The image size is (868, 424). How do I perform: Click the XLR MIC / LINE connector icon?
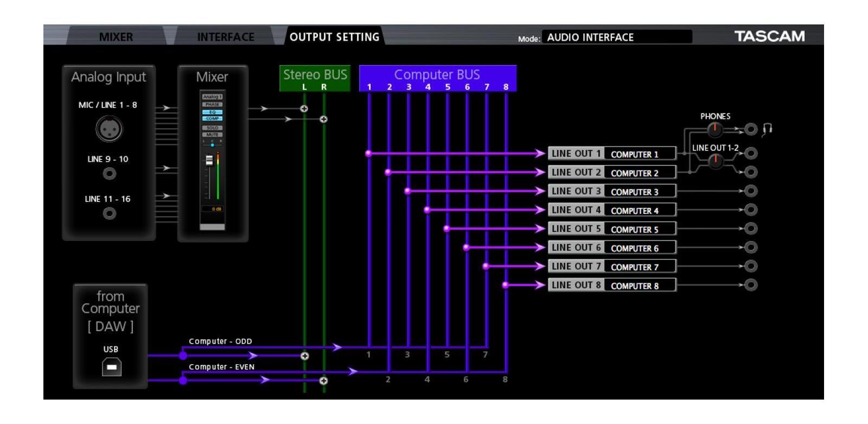tap(109, 129)
